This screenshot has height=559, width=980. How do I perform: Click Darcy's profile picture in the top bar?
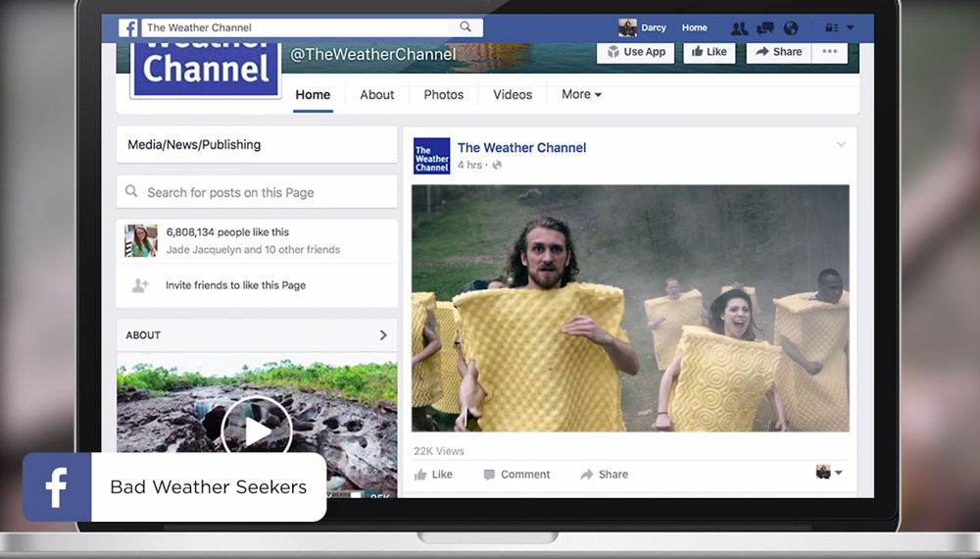[627, 27]
